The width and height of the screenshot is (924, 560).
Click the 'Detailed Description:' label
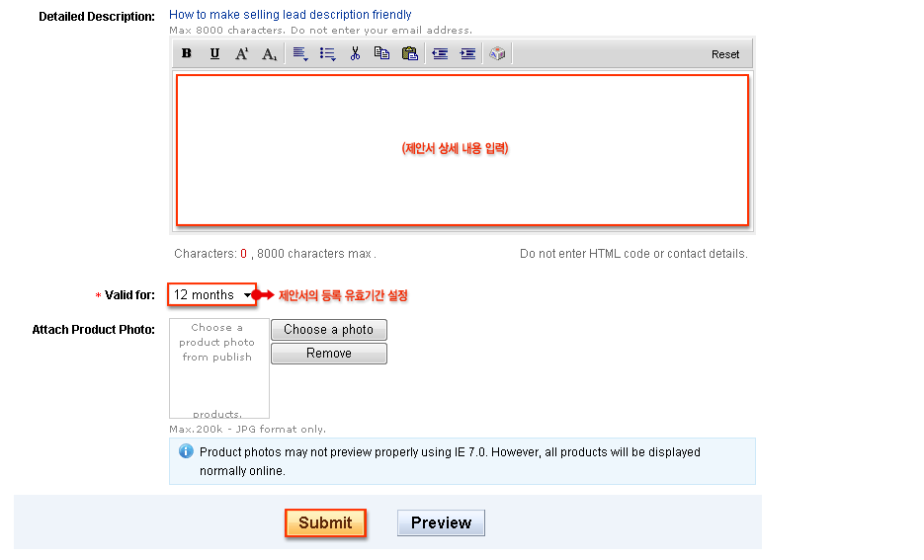click(97, 17)
